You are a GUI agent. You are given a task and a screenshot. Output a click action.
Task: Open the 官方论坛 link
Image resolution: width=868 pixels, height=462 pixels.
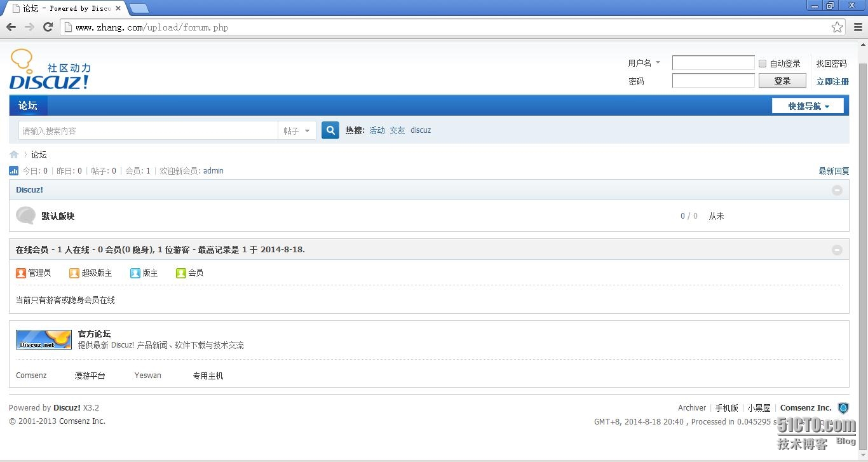coord(95,334)
